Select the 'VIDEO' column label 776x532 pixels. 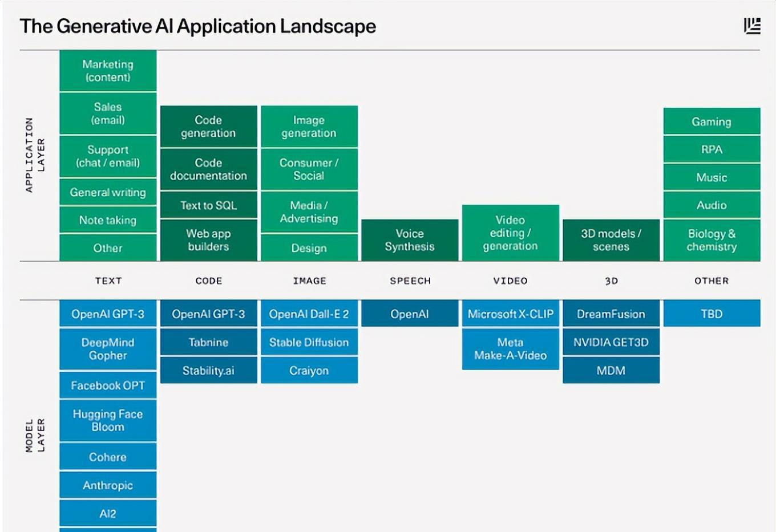511,281
